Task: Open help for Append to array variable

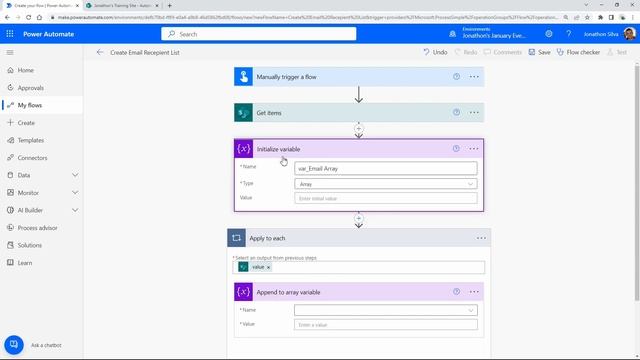Action: click(456, 292)
